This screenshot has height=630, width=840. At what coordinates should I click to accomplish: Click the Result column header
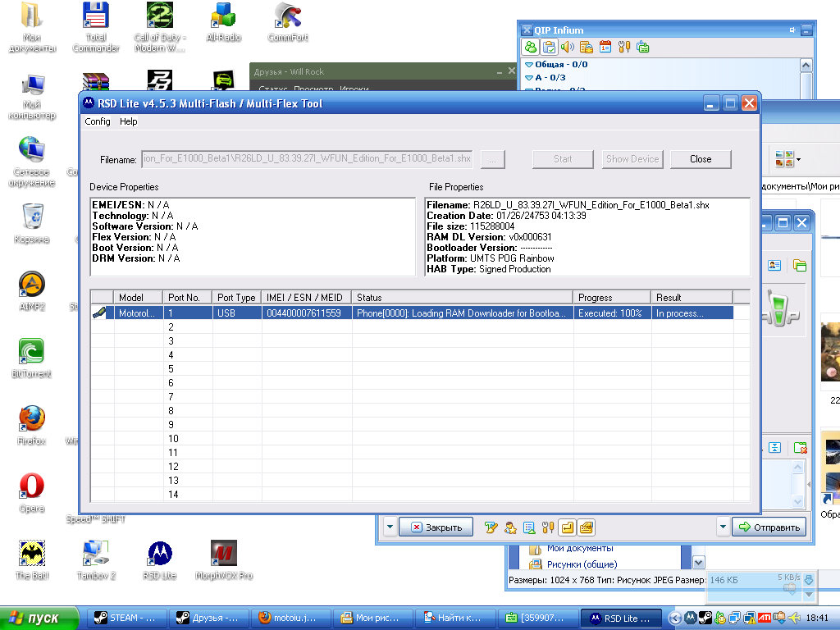pyautogui.click(x=692, y=297)
